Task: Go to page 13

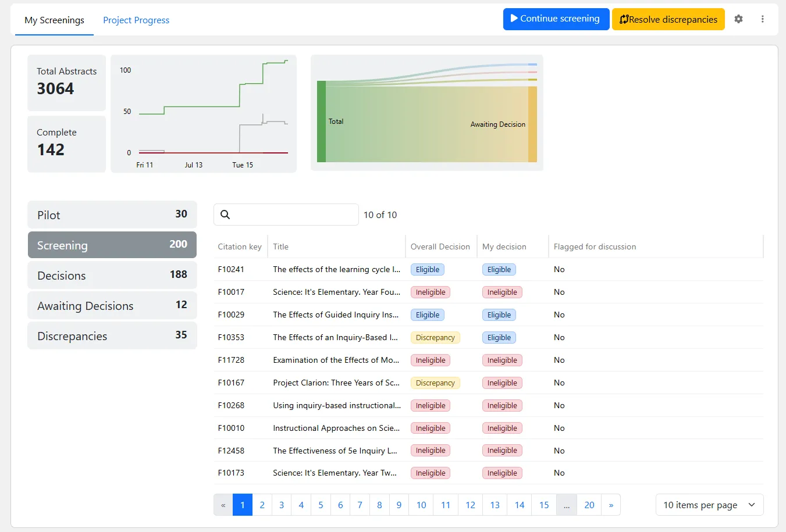Action: click(x=495, y=505)
